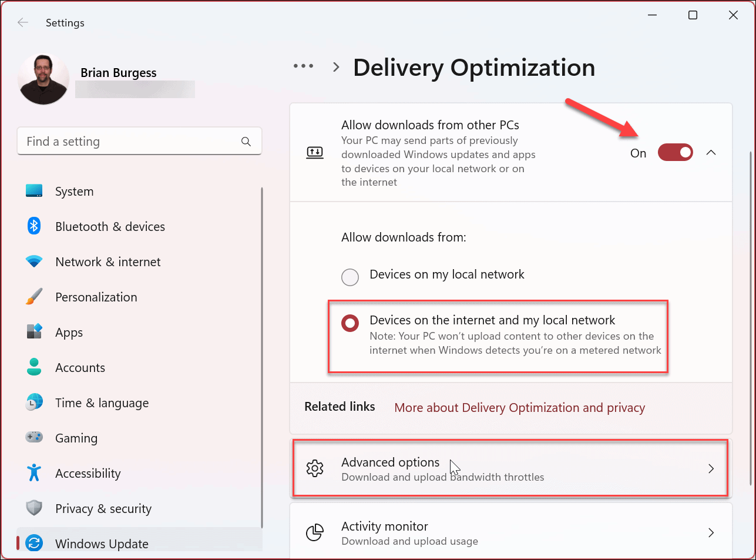This screenshot has height=560, width=756.
Task: Click the Activity monitor pie chart icon
Action: tap(315, 532)
